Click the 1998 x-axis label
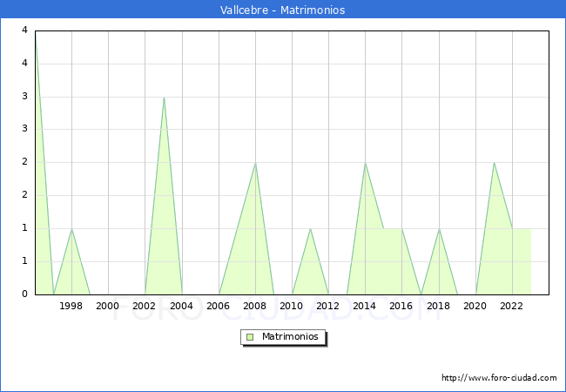Viewport: 566px width, 392px height. coord(71,306)
